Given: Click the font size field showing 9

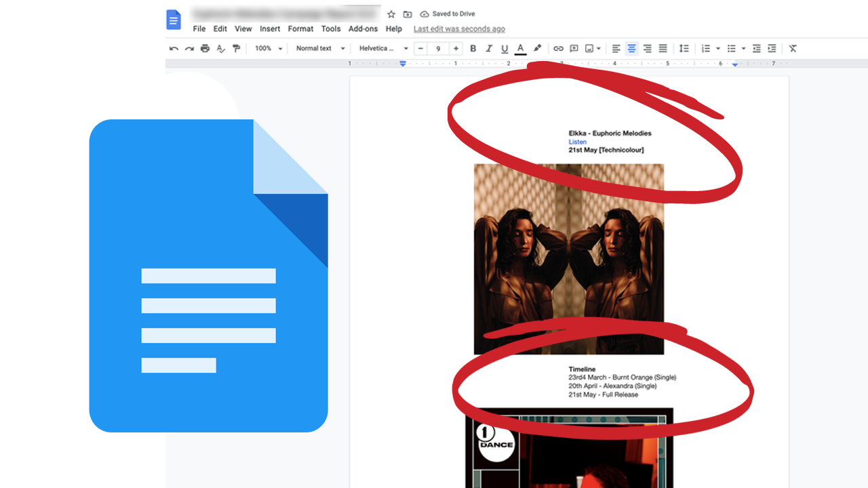Looking at the screenshot, I should tap(439, 49).
